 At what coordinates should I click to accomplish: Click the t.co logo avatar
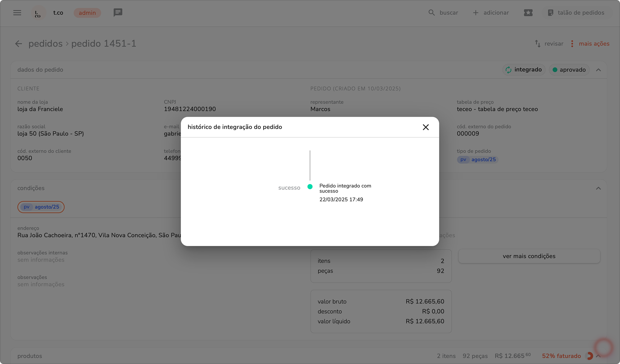pyautogui.click(x=38, y=13)
